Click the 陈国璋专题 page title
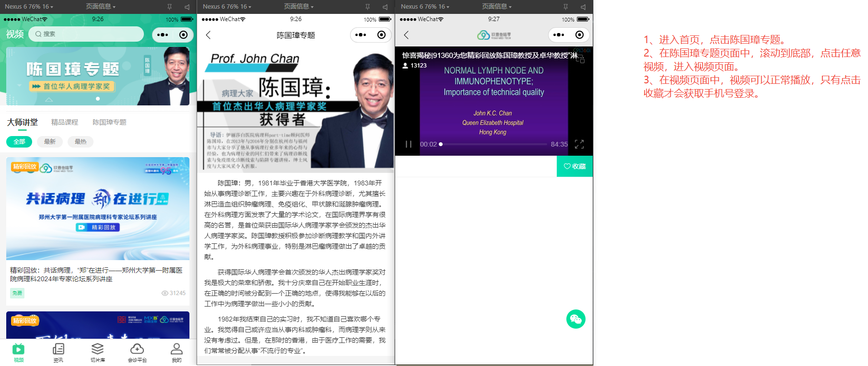Screen dimensions: 868x366 pyautogui.click(x=296, y=35)
